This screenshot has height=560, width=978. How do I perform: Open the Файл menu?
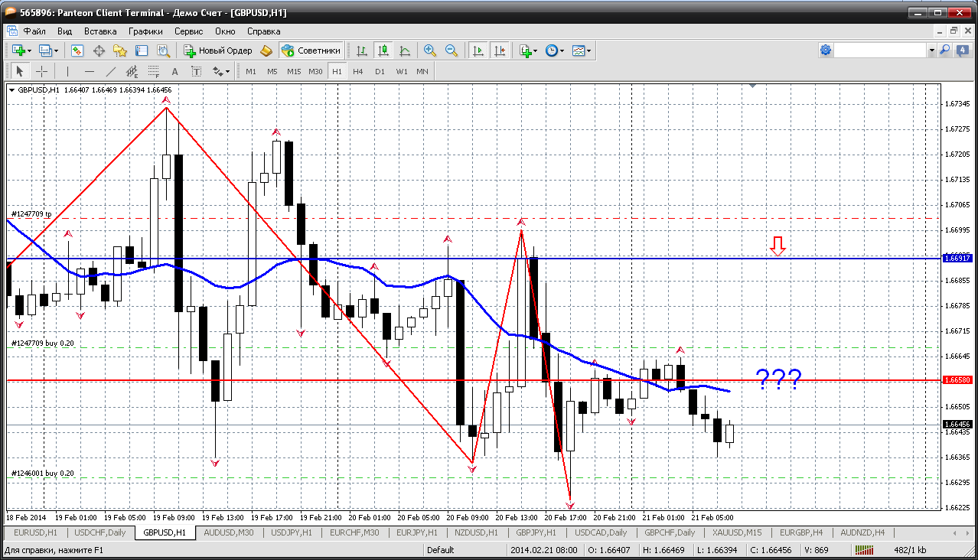[34, 31]
